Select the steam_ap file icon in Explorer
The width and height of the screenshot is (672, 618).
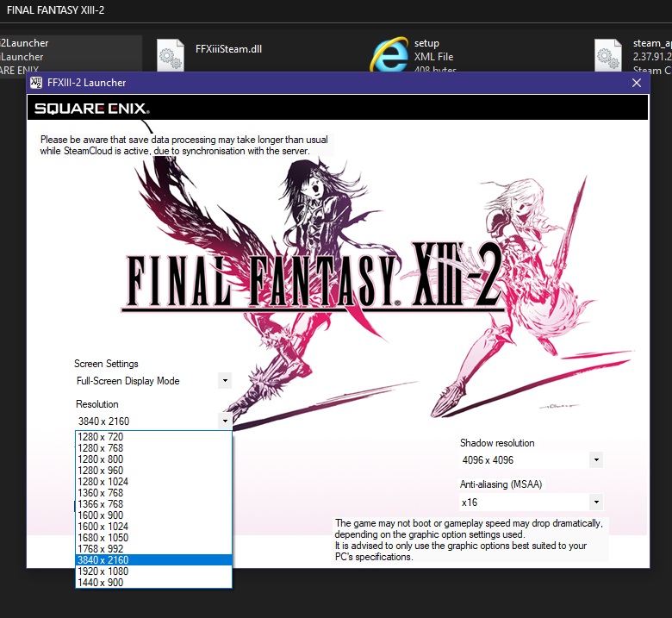pos(607,55)
